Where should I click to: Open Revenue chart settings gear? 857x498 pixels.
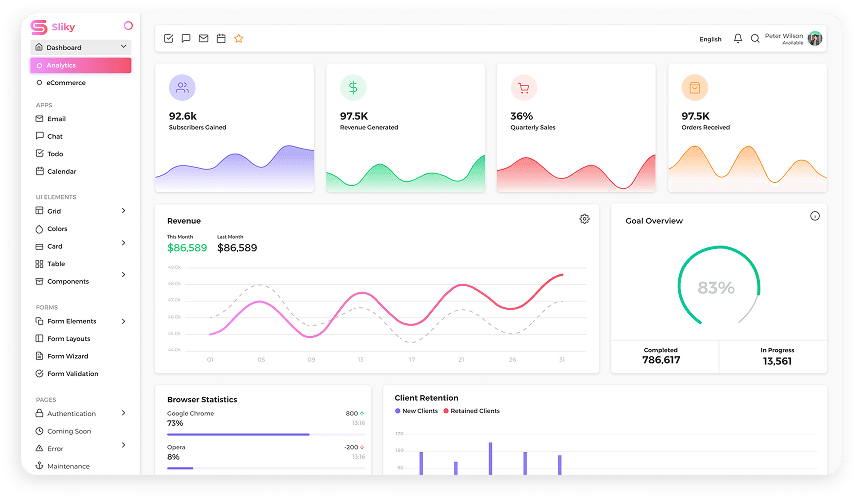[584, 219]
